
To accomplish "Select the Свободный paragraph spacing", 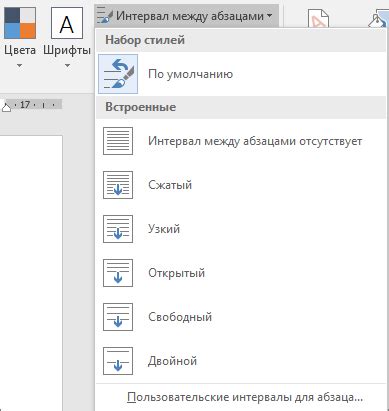I will click(x=241, y=317).
